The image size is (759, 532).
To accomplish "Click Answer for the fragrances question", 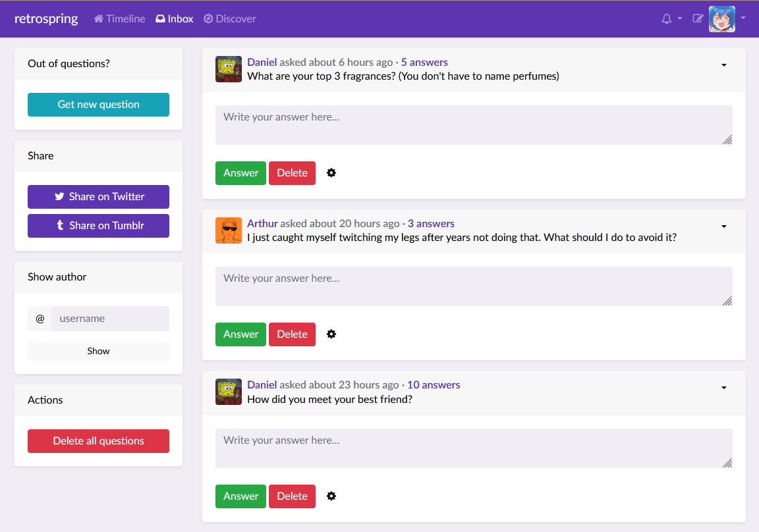I will tap(240, 173).
